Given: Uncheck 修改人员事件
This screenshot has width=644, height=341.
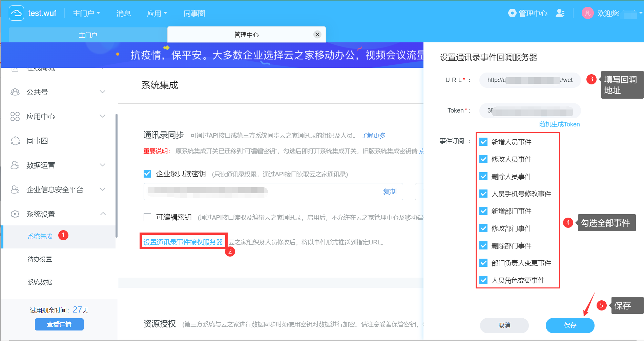Looking at the screenshot, I should click(x=483, y=159).
